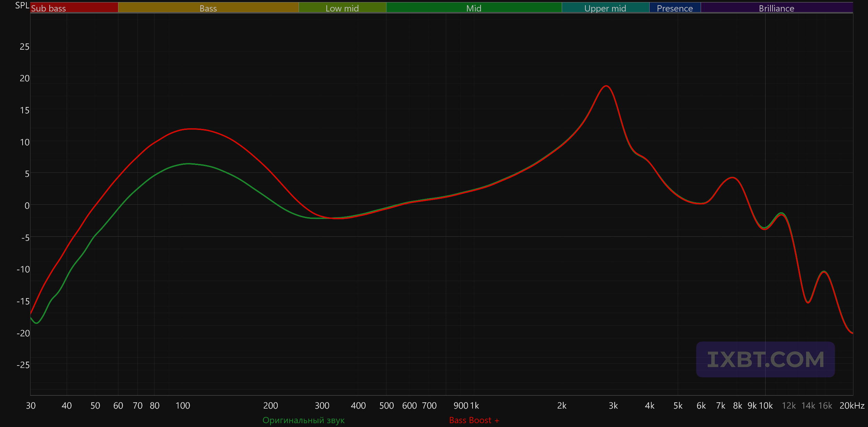Select the Brilliance band header
868x427 pixels.
pos(776,8)
